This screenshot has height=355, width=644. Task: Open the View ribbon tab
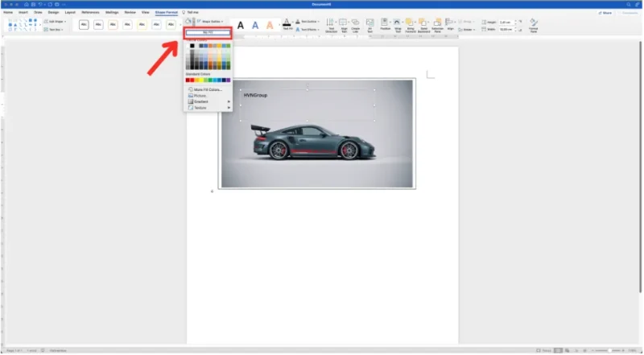pyautogui.click(x=146, y=12)
